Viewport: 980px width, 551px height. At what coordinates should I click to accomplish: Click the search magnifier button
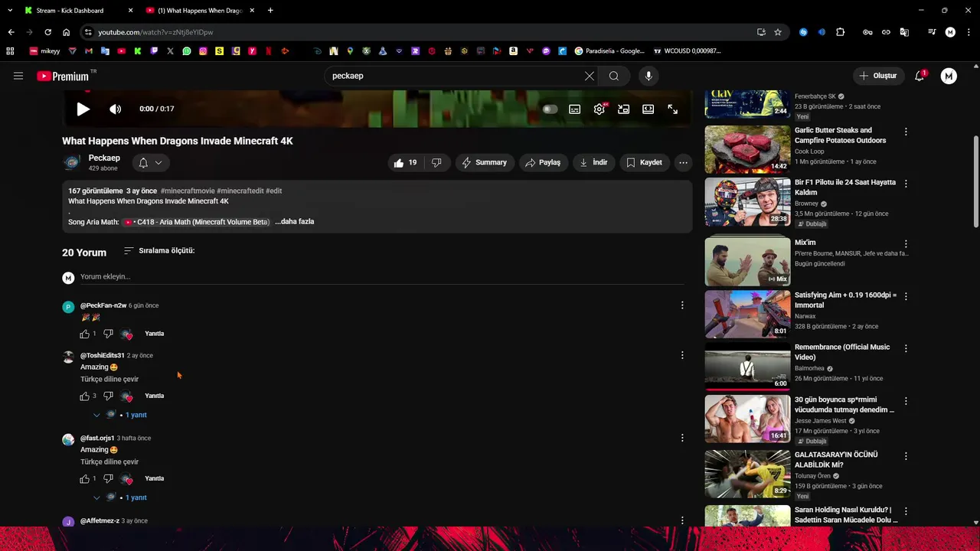coord(614,76)
